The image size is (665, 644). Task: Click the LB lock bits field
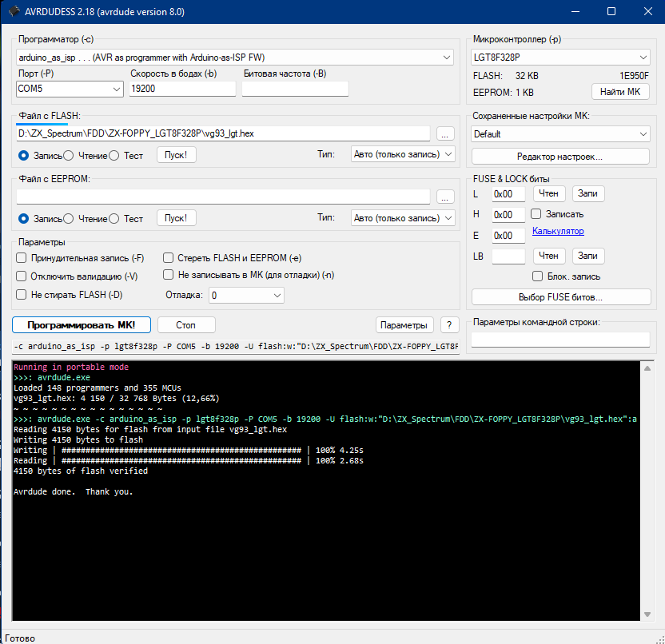[x=508, y=256]
